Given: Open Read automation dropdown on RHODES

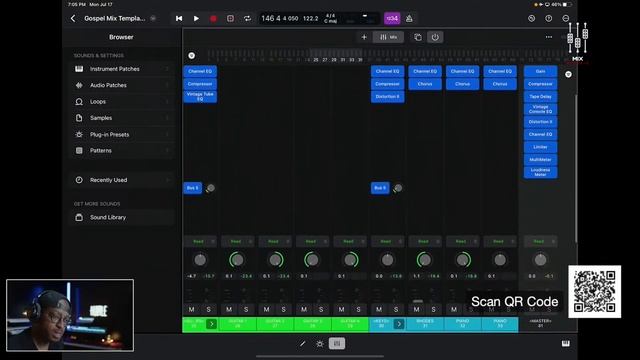Looking at the screenshot, I should point(425,242).
